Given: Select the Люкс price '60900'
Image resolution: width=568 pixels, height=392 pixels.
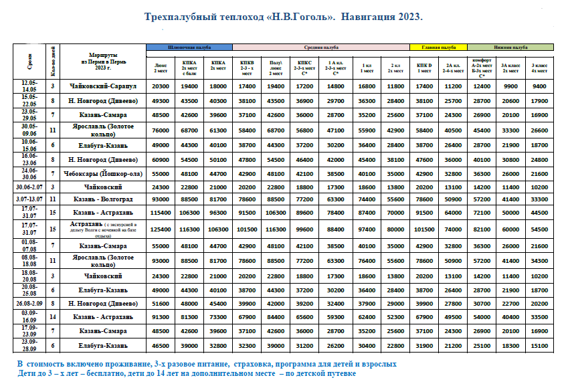Looking at the screenshot, I should tap(161, 160).
